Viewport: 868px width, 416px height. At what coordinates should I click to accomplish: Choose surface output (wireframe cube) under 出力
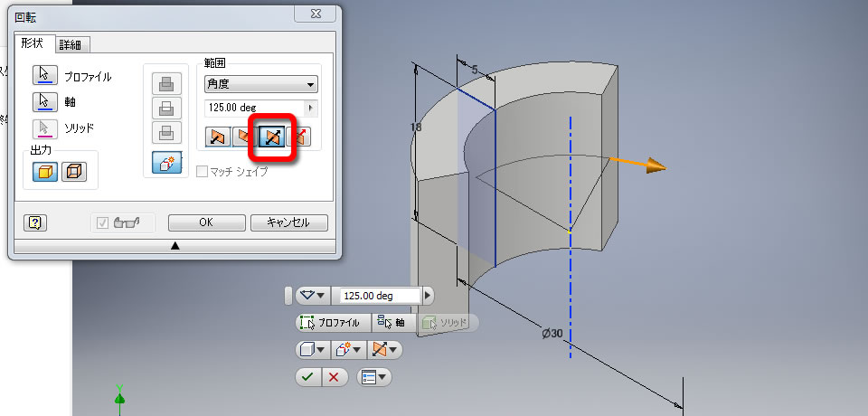click(x=73, y=172)
